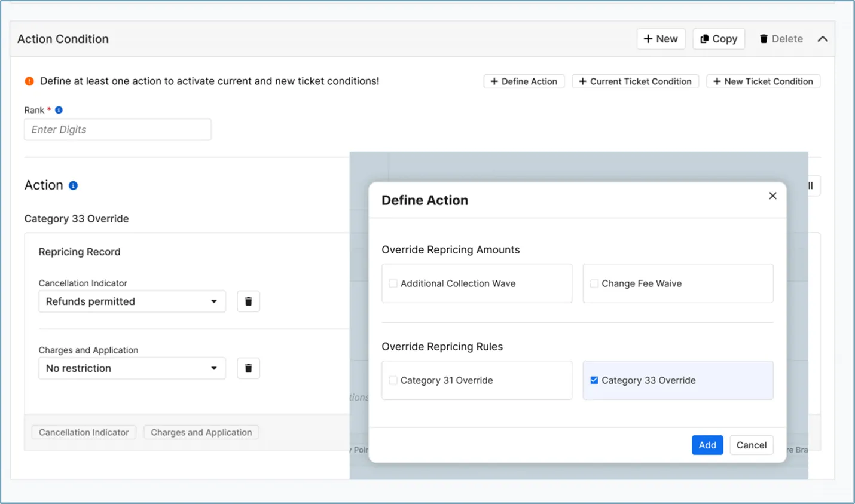Image resolution: width=855 pixels, height=504 pixels.
Task: Click the info icon beside Action heading
Action: 73,185
